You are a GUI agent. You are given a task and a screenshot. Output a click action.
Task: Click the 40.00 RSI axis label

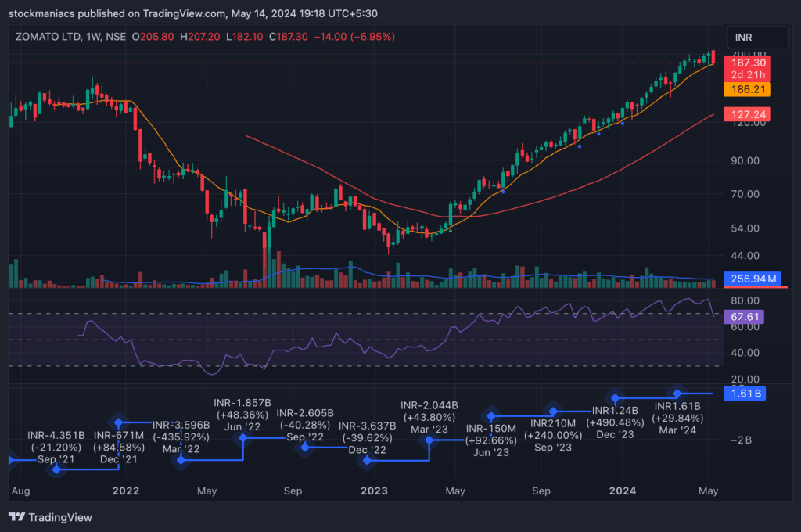745,353
